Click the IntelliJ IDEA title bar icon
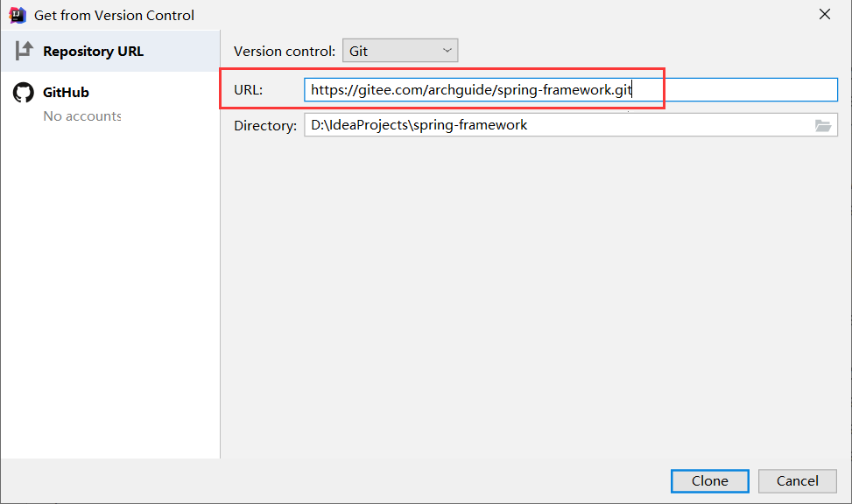The height and width of the screenshot is (504, 852). [x=18, y=15]
